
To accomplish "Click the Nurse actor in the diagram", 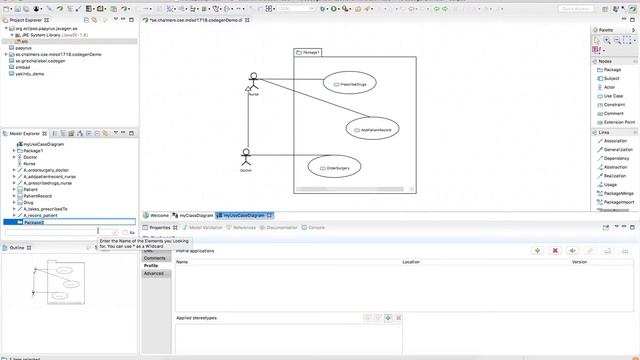I will click(253, 82).
